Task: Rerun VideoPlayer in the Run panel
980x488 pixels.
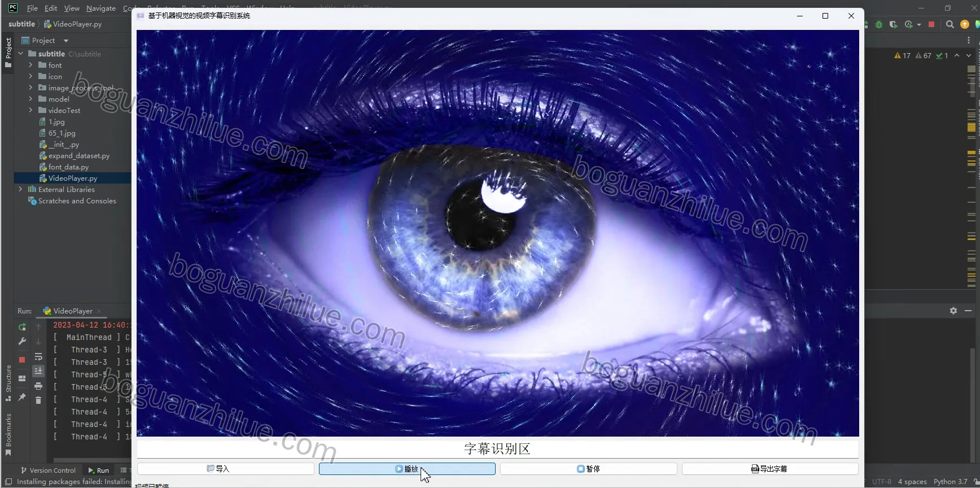Action: [x=22, y=327]
